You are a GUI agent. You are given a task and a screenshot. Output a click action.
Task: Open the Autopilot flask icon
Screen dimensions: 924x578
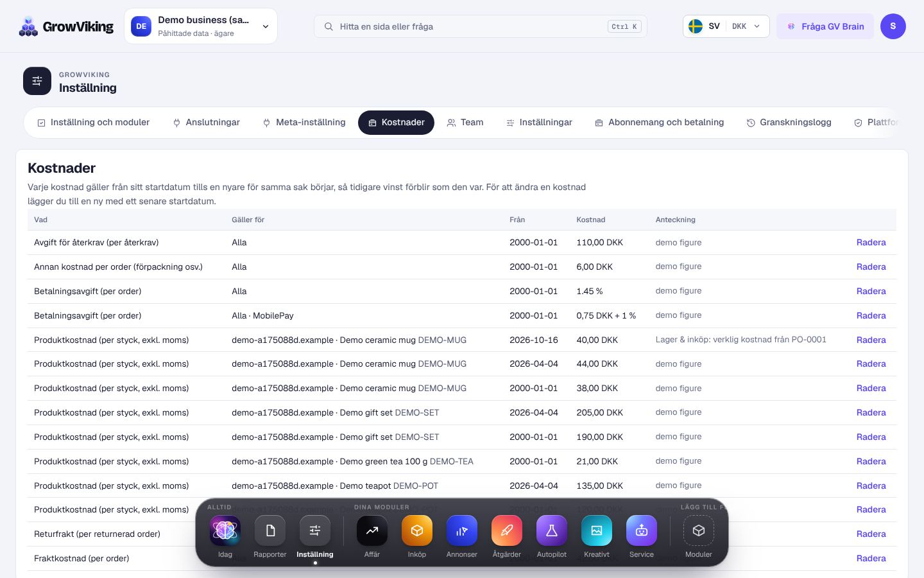pyautogui.click(x=552, y=530)
